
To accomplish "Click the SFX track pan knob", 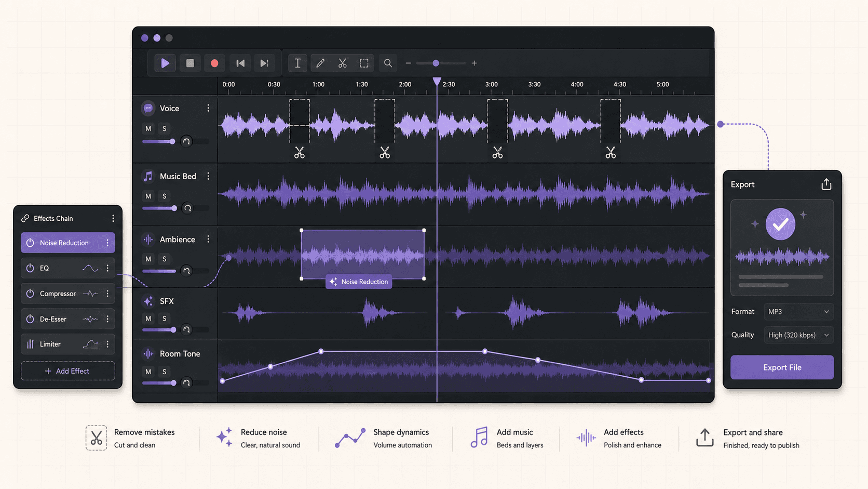I will pos(186,329).
